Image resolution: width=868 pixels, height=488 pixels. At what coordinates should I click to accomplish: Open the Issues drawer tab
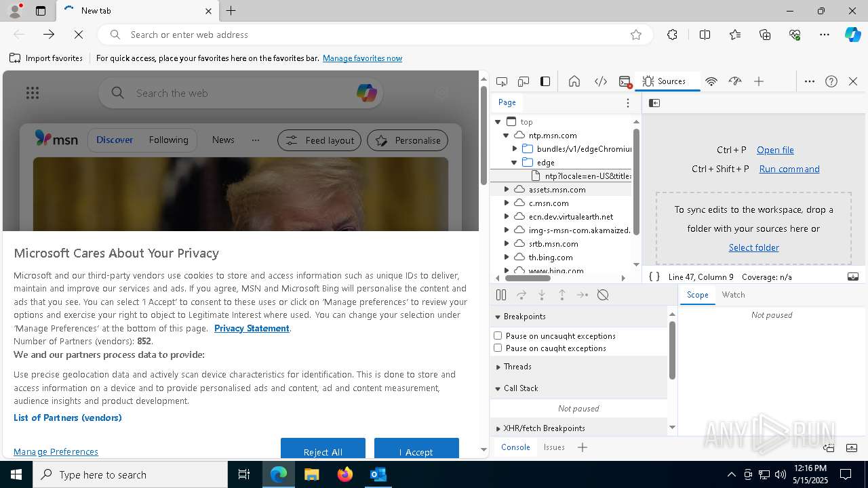[x=554, y=447]
